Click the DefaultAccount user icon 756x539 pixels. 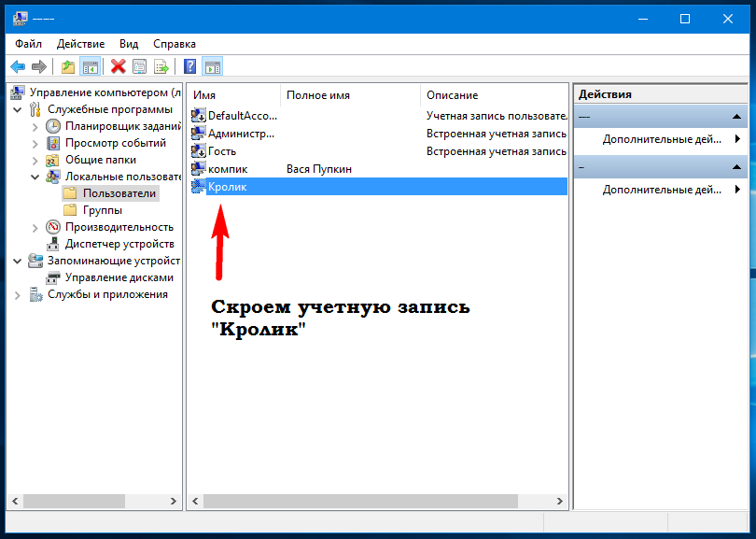coord(198,116)
